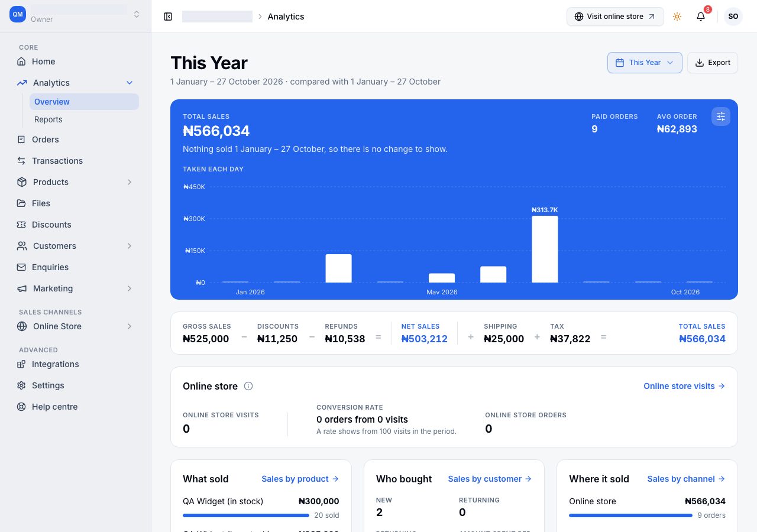Click the Files folder icon
This screenshot has height=532, width=757.
21,203
